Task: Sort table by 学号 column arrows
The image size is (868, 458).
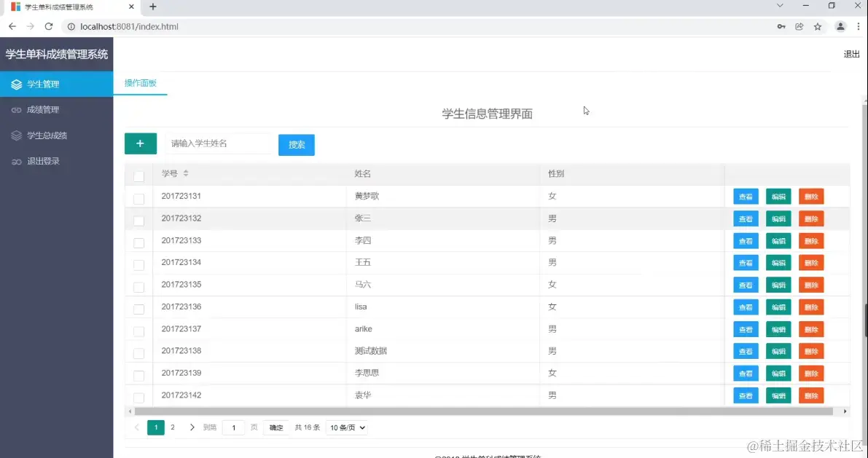Action: (186, 173)
